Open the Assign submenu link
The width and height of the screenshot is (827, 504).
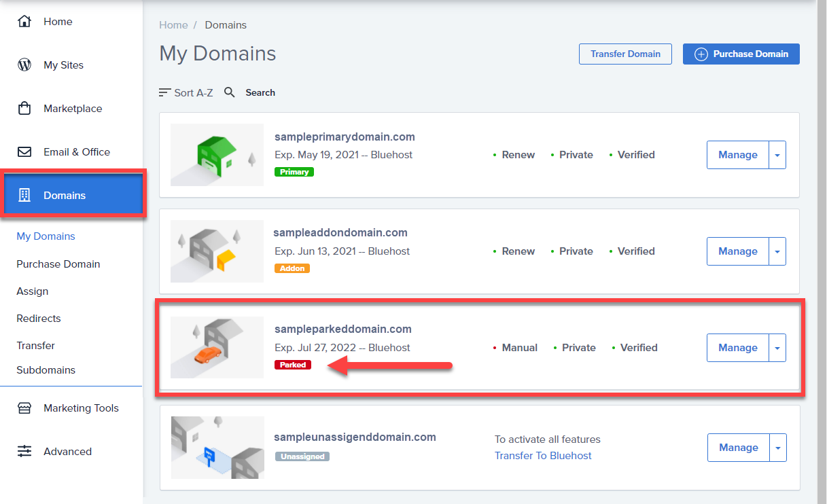[x=33, y=291]
